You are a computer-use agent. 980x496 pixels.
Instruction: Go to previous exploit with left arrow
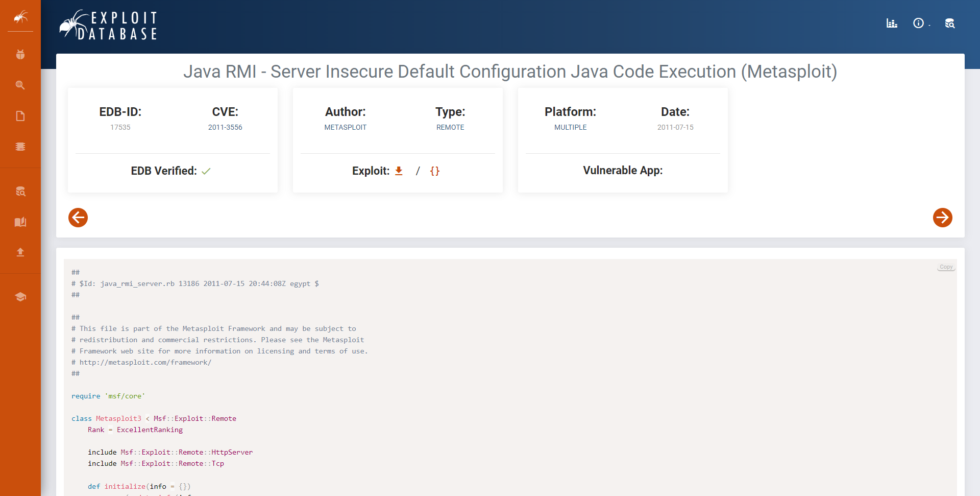pyautogui.click(x=78, y=218)
